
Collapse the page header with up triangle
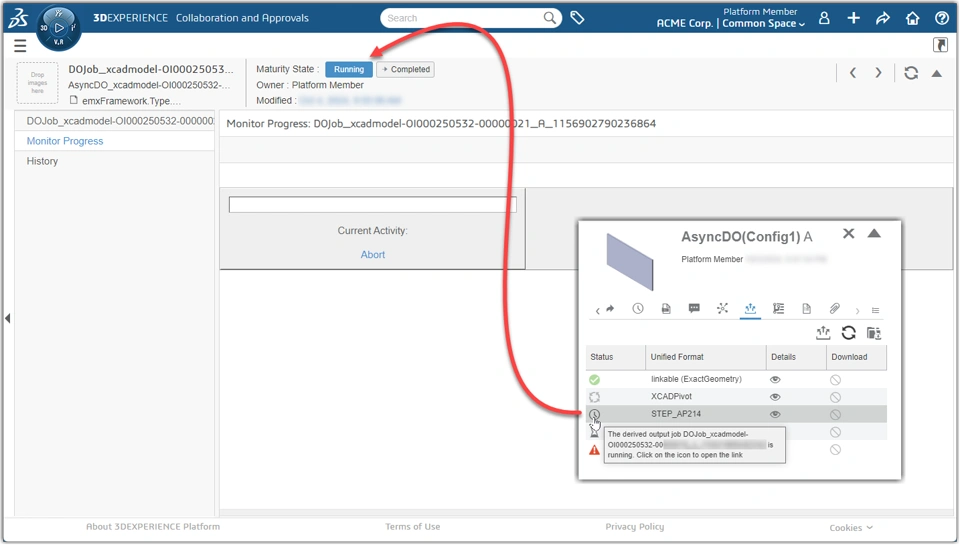[937, 73]
